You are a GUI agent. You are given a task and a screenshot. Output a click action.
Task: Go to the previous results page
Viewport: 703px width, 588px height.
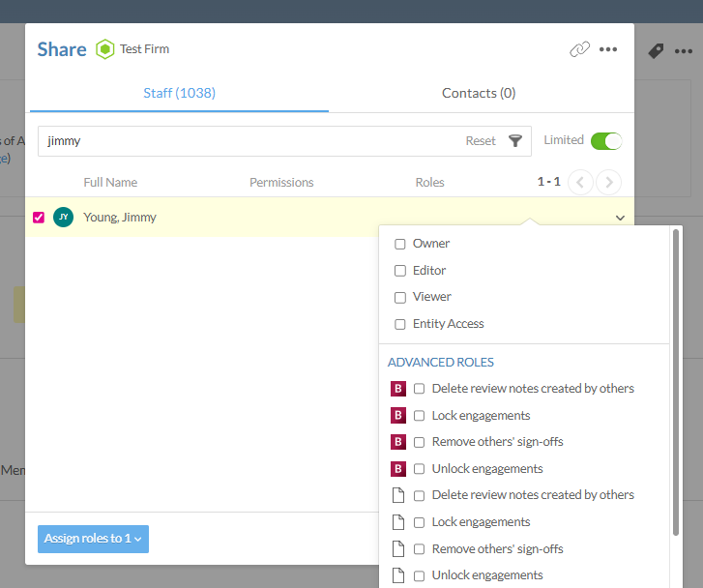click(580, 182)
